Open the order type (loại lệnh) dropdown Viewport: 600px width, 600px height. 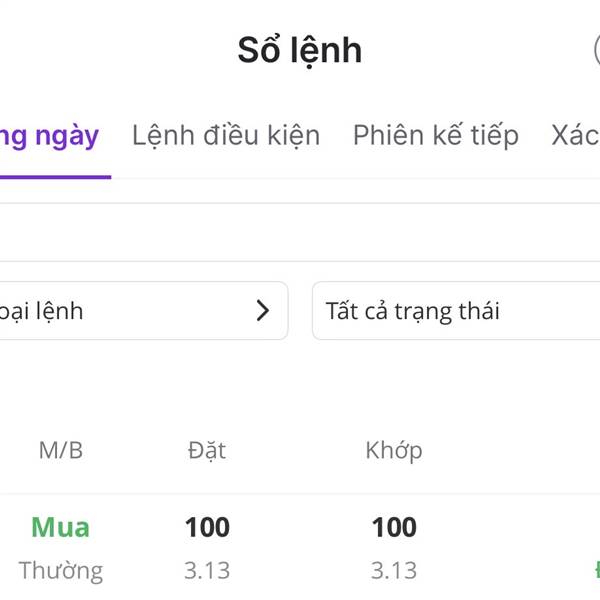(x=140, y=311)
